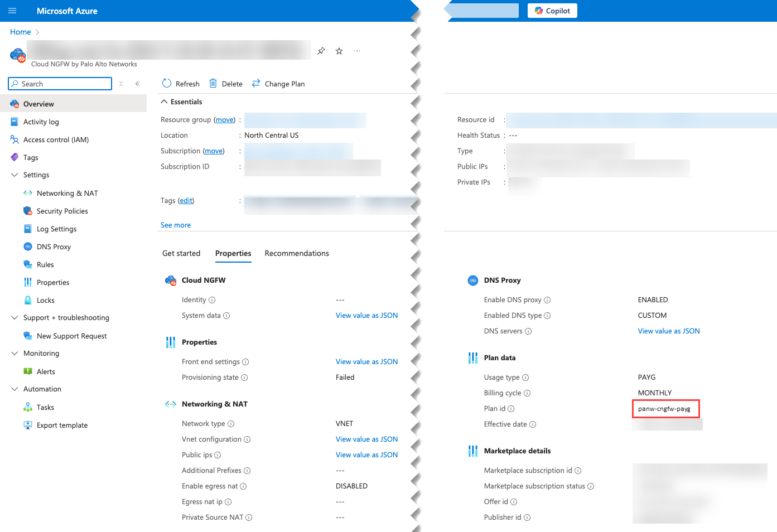Show info for Network type
The height and width of the screenshot is (532, 777).
[231, 424]
